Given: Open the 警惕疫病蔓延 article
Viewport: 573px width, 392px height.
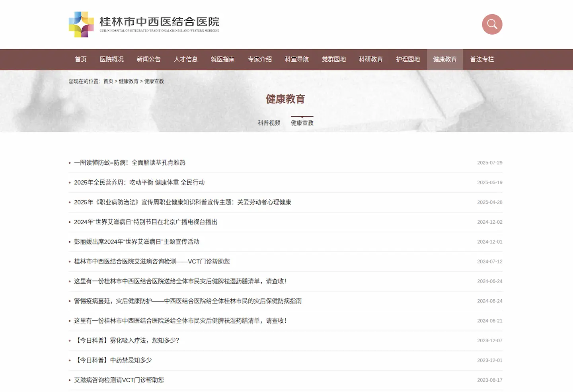Looking at the screenshot, I should tap(188, 301).
